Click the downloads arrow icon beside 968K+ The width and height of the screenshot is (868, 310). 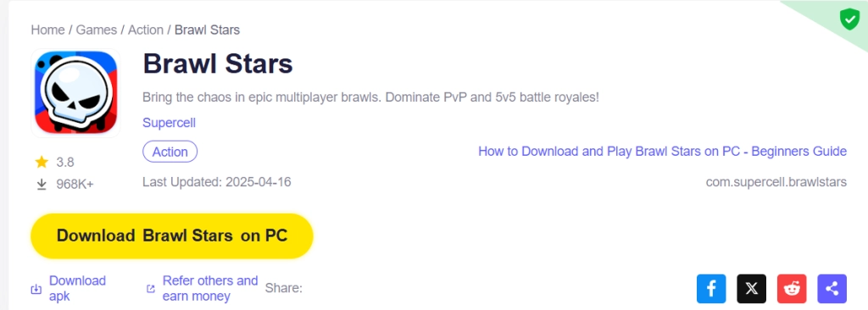click(42, 185)
